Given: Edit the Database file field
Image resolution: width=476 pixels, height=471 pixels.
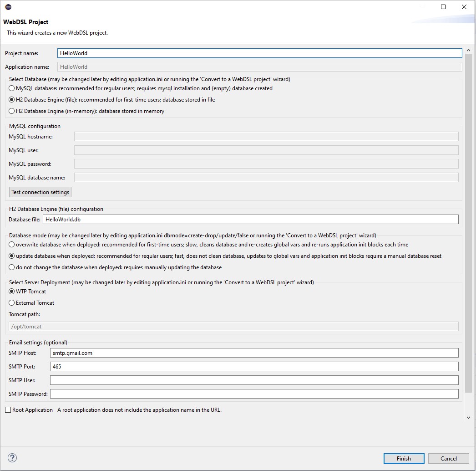Looking at the screenshot, I should click(250, 220).
